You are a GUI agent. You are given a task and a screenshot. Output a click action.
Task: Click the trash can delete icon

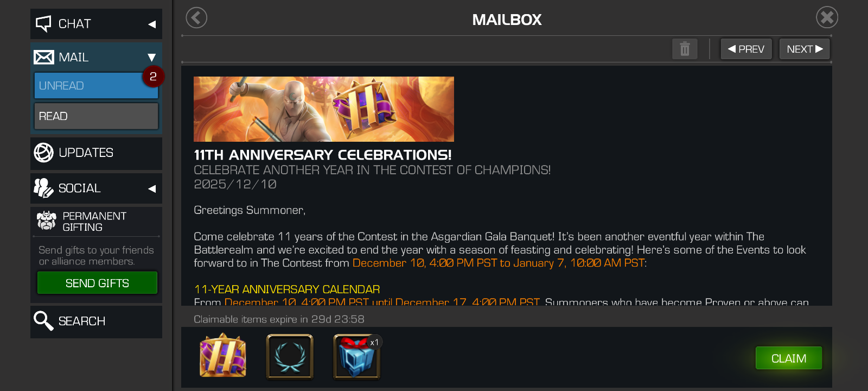coord(685,49)
